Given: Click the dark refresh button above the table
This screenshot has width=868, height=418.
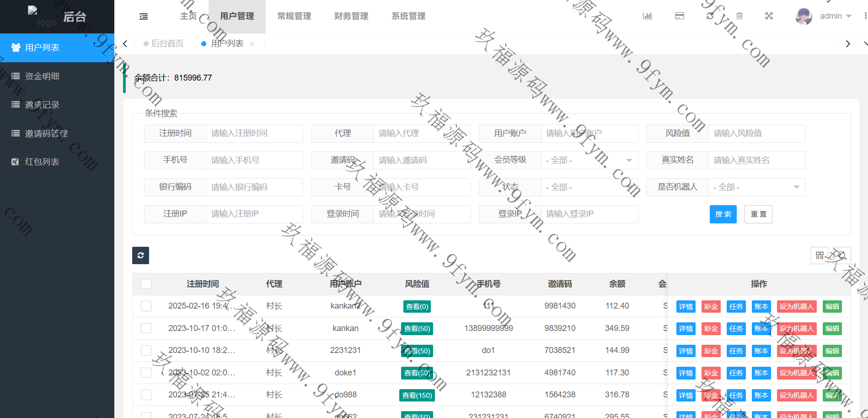Looking at the screenshot, I should pos(140,255).
